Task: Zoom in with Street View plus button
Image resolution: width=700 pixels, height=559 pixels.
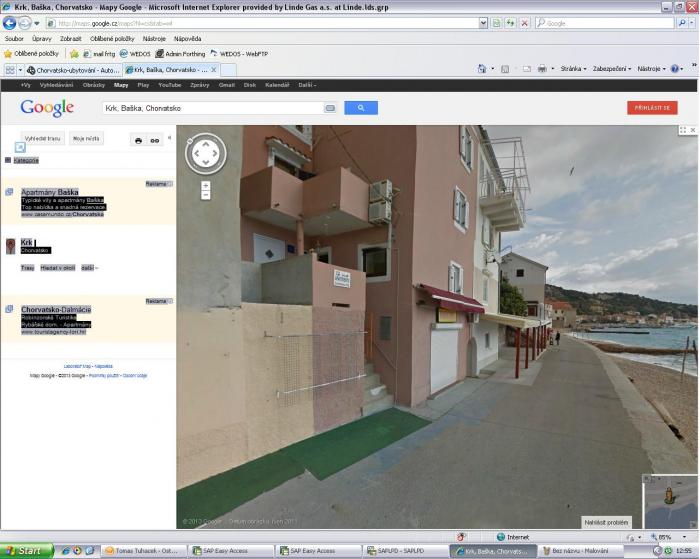Action: 205,185
